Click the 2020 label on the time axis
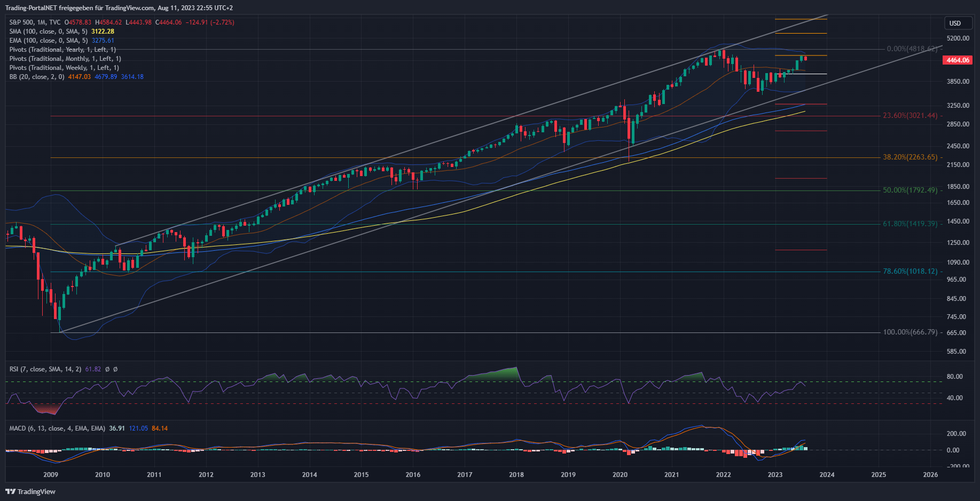This screenshot has height=501, width=980. (x=620, y=474)
